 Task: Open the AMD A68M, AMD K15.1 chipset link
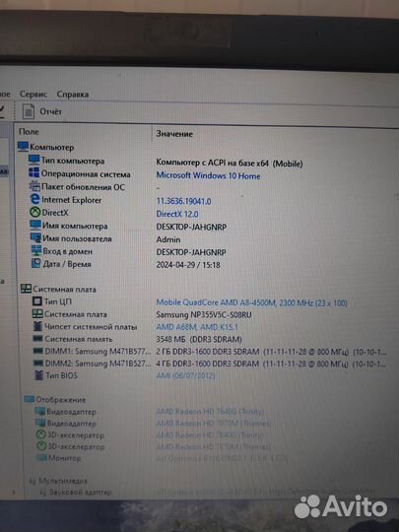click(197, 327)
